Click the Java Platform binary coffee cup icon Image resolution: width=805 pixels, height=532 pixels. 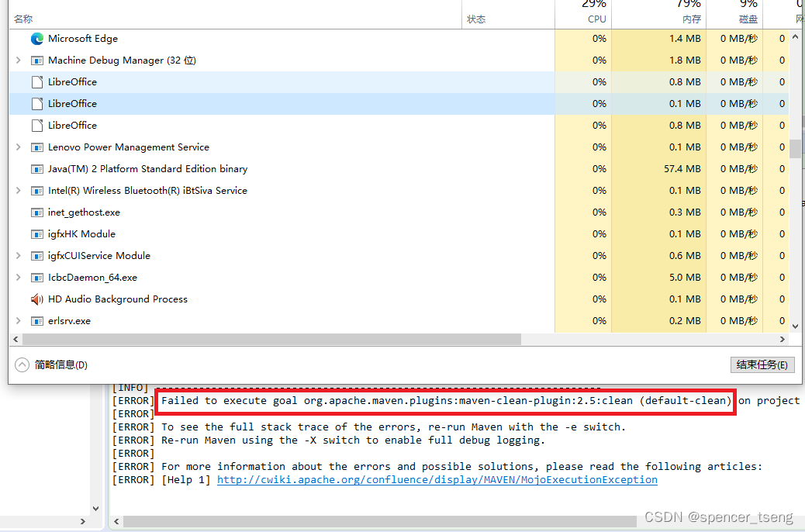click(x=36, y=168)
